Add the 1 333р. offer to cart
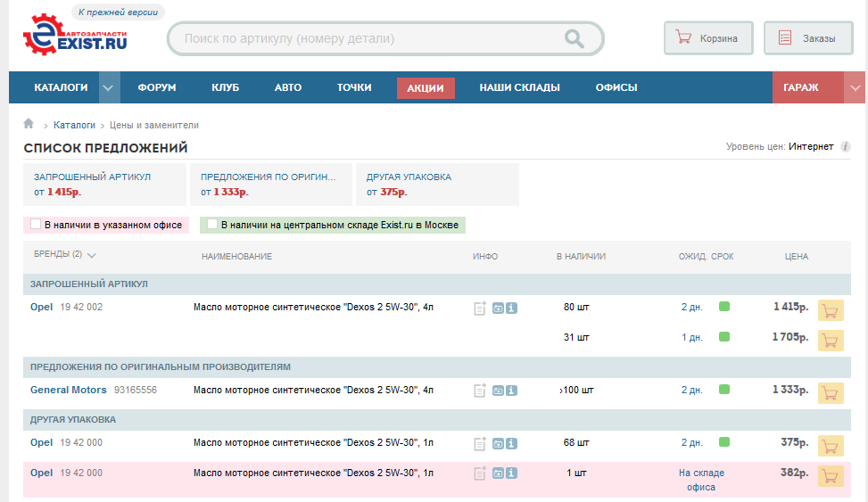This screenshot has width=868, height=502. point(831,393)
